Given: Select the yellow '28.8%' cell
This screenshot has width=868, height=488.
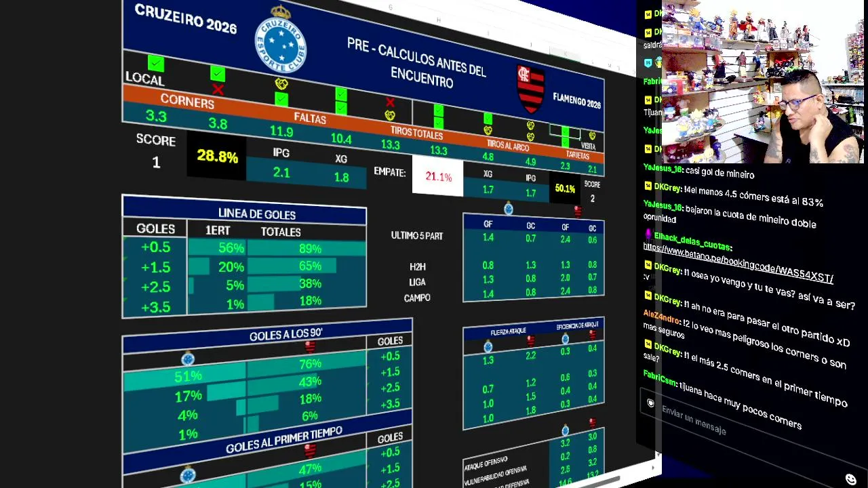Looking at the screenshot, I should click(218, 157).
